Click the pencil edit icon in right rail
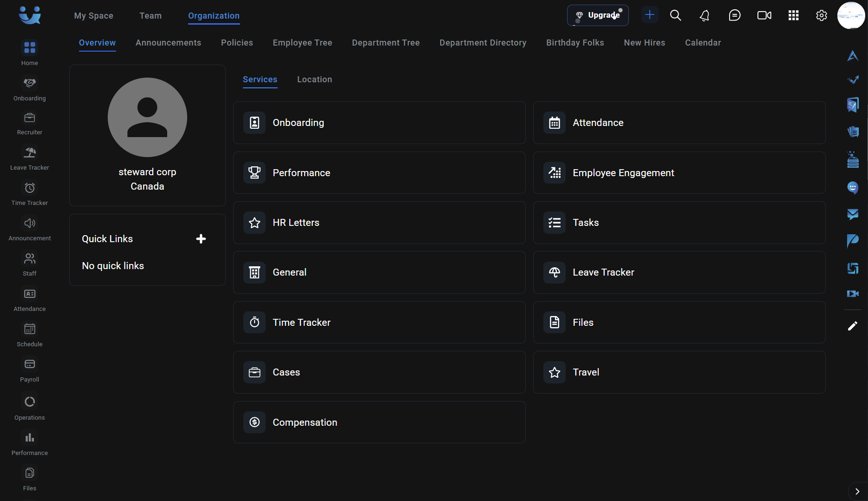 coord(852,326)
